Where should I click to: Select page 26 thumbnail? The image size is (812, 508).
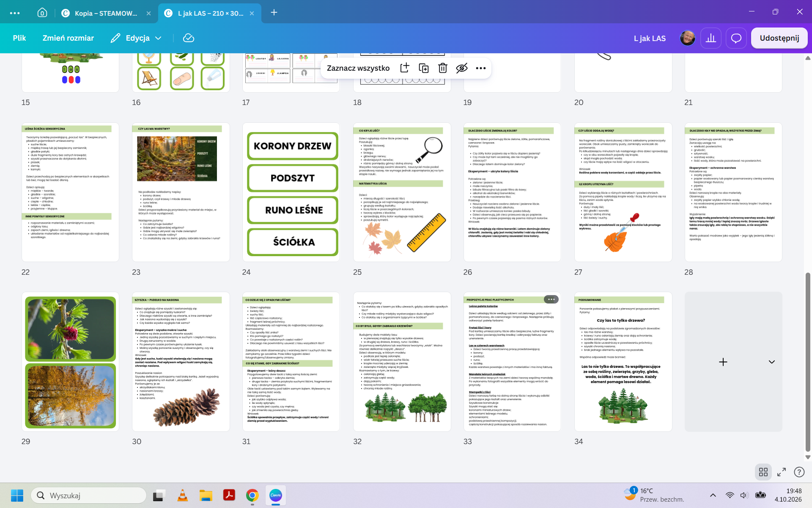pyautogui.click(x=512, y=192)
